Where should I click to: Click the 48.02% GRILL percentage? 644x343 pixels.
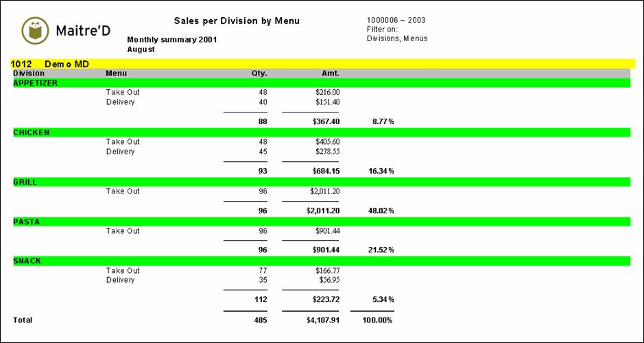pos(381,211)
